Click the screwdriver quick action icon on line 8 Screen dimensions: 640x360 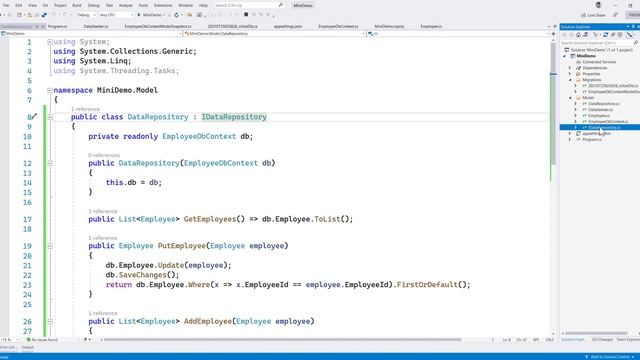click(35, 116)
